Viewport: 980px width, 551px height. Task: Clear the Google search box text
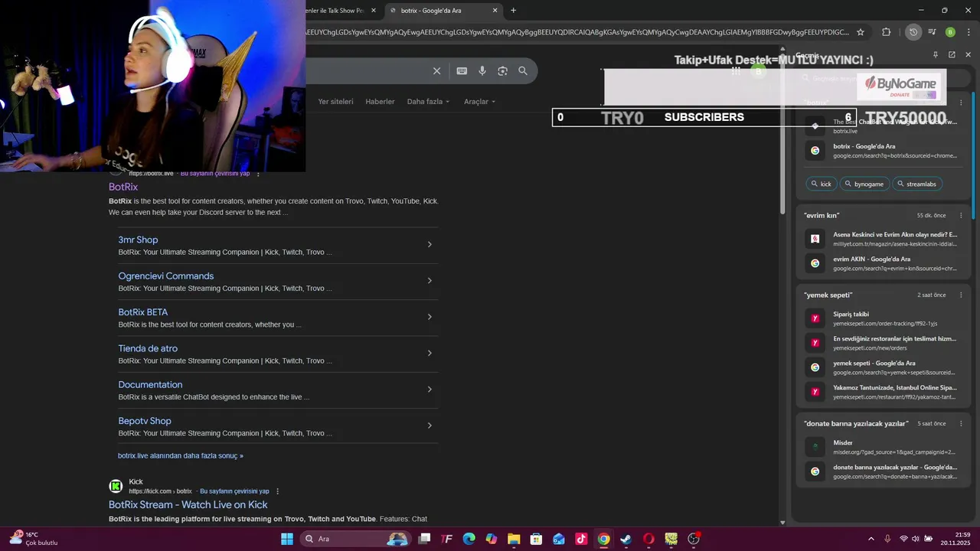coord(436,70)
